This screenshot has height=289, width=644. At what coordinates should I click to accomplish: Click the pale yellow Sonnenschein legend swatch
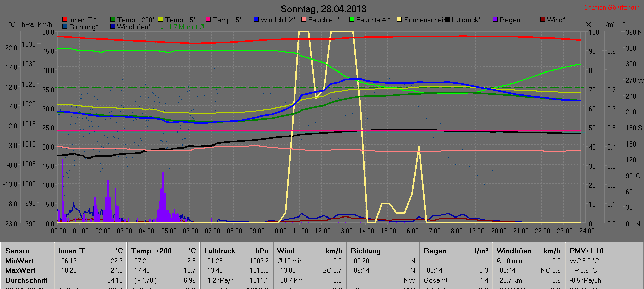(399, 20)
